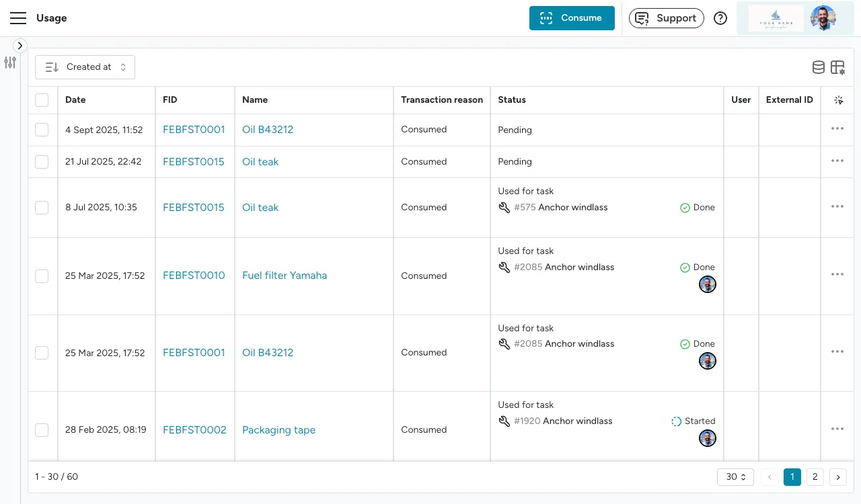Click the next page arrow
861x504 pixels.
coord(837,477)
